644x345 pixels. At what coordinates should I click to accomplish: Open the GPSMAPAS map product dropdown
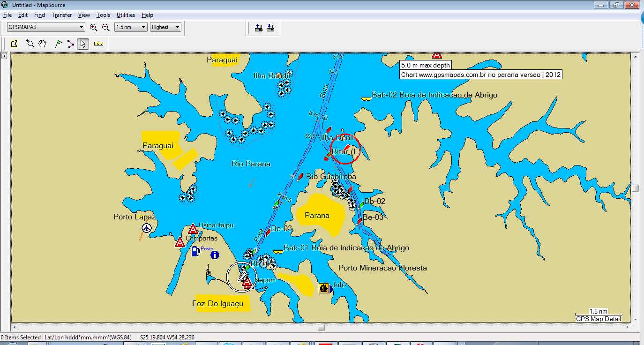tap(46, 27)
